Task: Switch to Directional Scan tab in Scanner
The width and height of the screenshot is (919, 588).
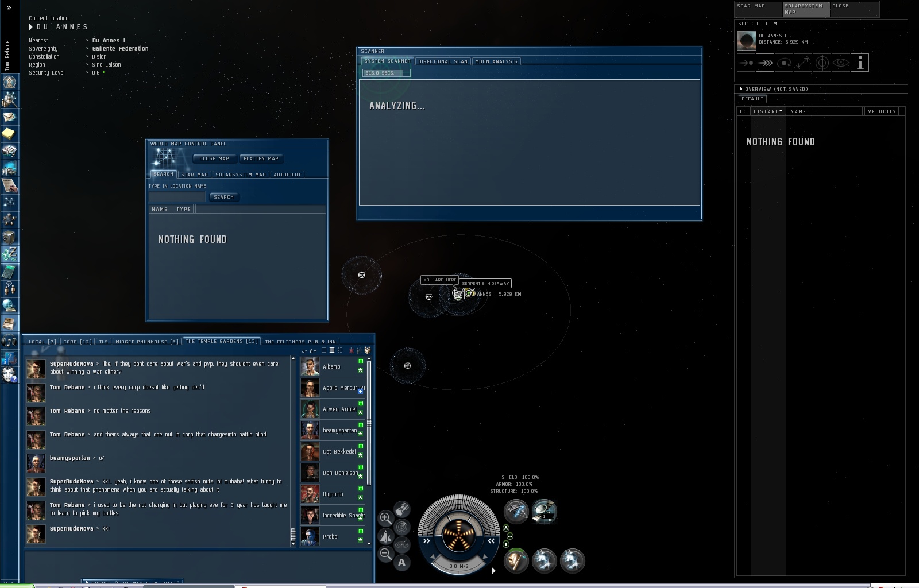Action: tap(443, 61)
